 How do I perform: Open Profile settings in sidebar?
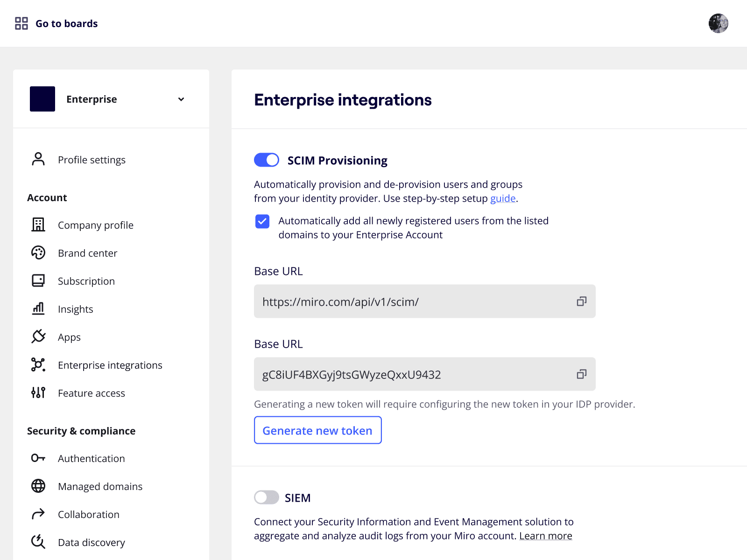[92, 160]
